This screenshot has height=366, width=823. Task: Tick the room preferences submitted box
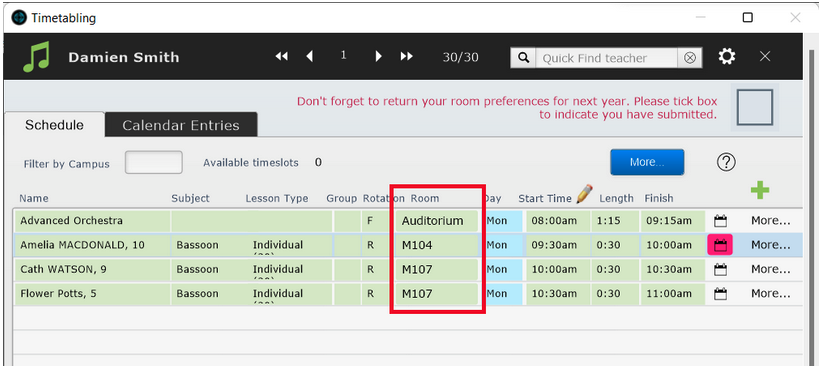pyautogui.click(x=755, y=107)
